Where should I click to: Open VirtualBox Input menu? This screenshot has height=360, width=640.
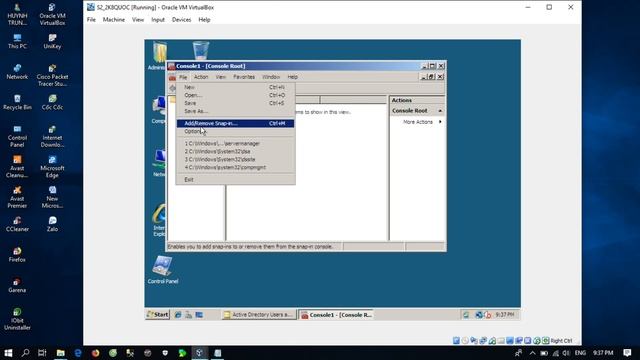(158, 20)
